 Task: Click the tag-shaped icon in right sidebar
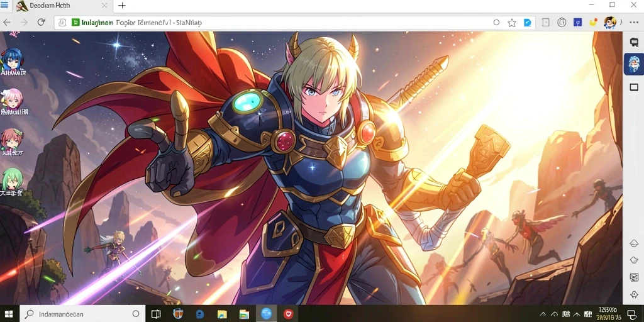(x=634, y=260)
